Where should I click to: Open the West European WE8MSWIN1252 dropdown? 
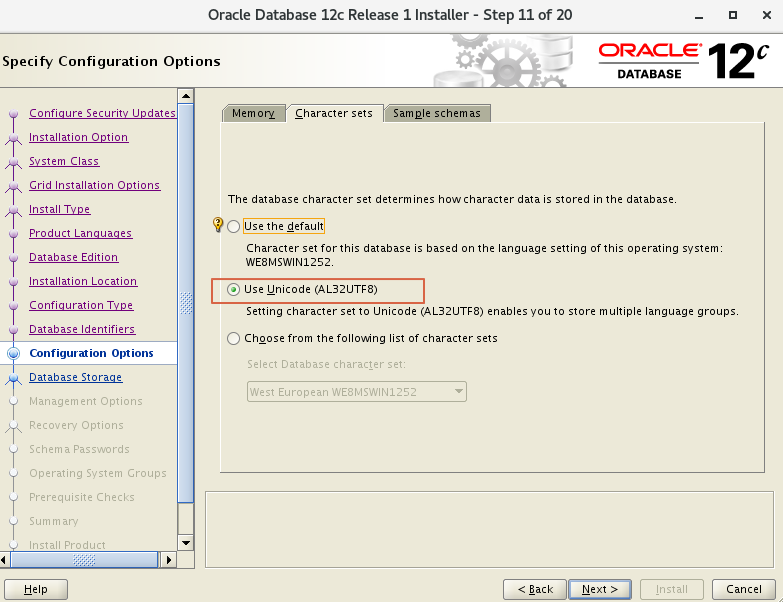(357, 392)
